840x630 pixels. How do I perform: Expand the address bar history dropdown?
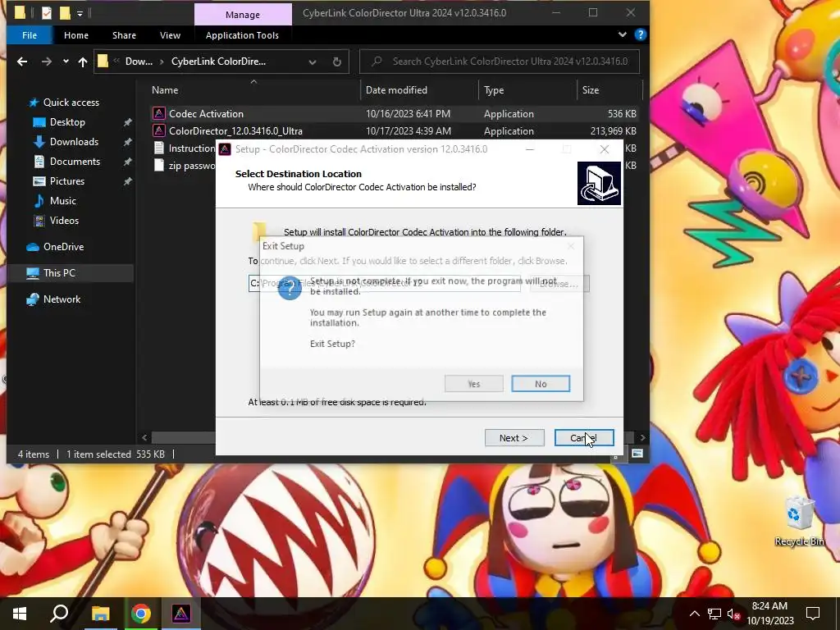313,62
